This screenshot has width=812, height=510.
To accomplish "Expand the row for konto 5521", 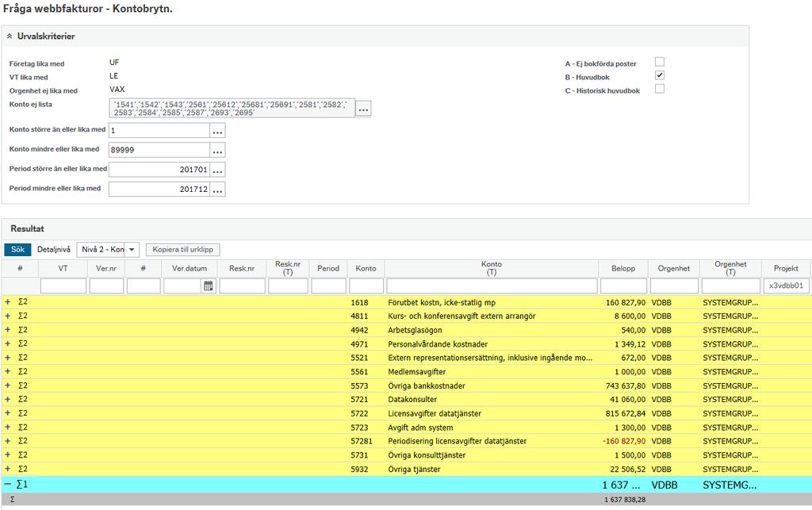I will point(8,358).
